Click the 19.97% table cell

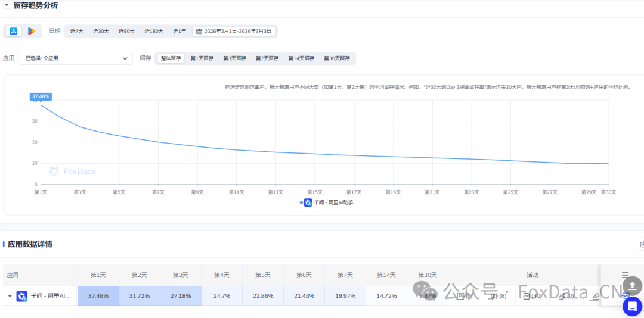pos(345,296)
